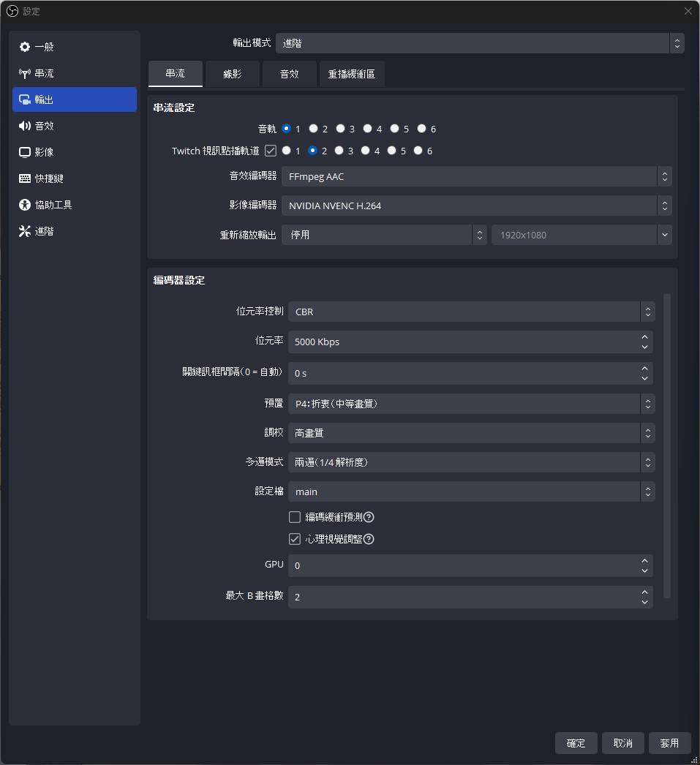Open the 位元率控制 dropdown
The height and width of the screenshot is (765, 700).
point(470,312)
